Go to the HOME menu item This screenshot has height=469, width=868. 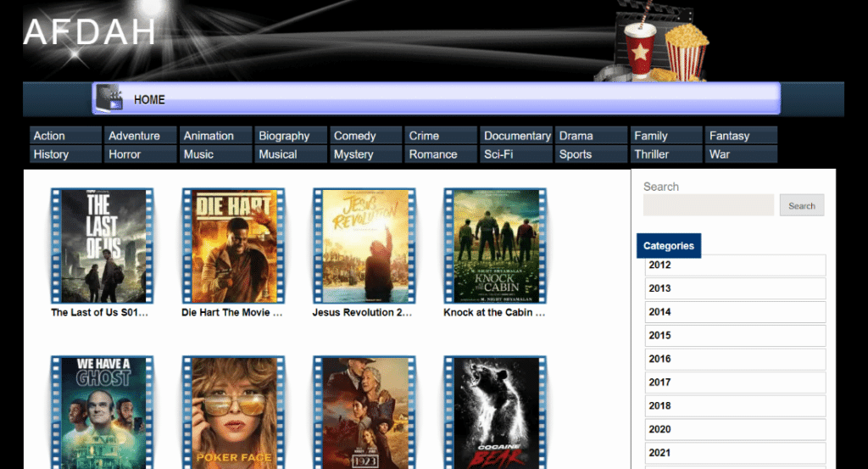point(149,99)
